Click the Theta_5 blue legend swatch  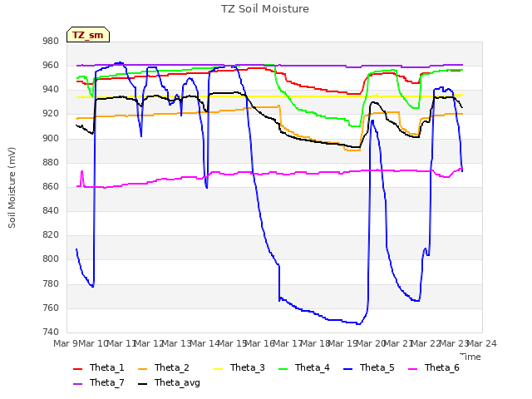[347, 369]
